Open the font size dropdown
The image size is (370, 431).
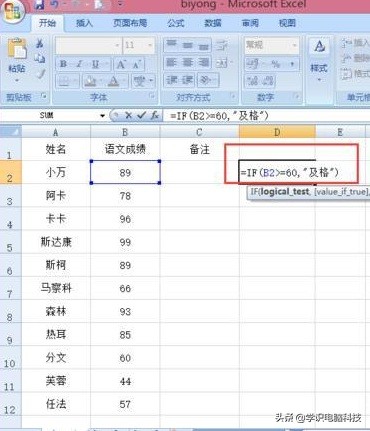click(150, 45)
